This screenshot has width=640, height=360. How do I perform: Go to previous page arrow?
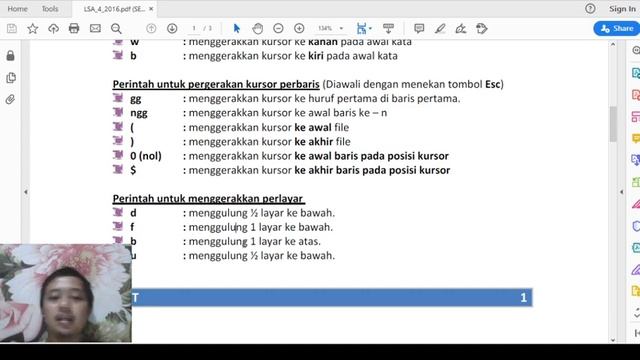tap(151, 29)
